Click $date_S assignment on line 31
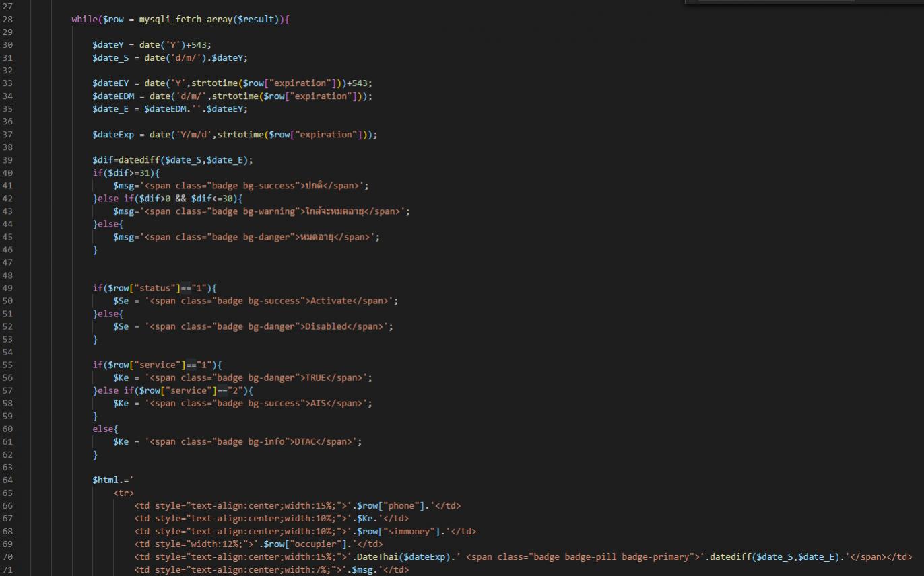 click(x=110, y=58)
